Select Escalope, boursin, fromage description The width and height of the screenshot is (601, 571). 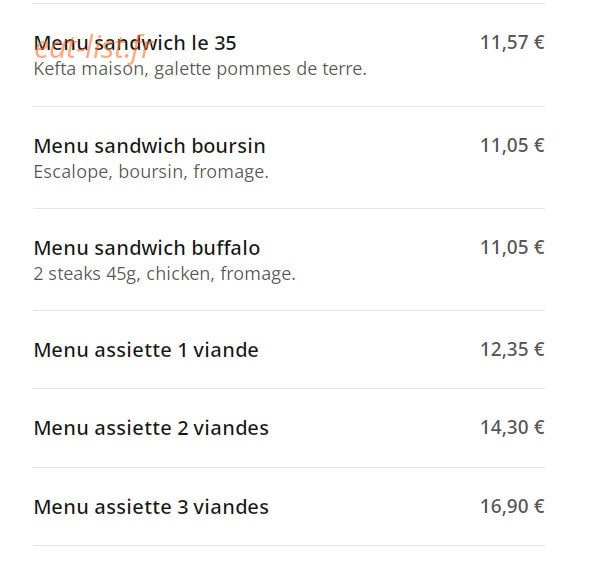coord(151,172)
